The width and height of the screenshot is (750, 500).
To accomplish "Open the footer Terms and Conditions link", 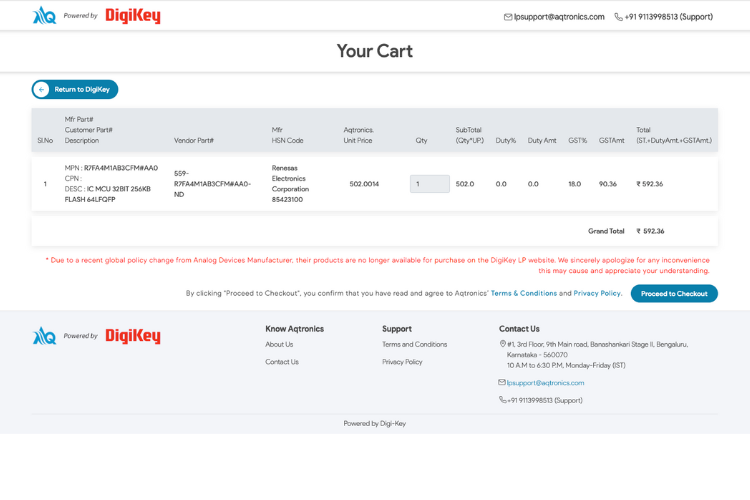I will click(x=415, y=344).
